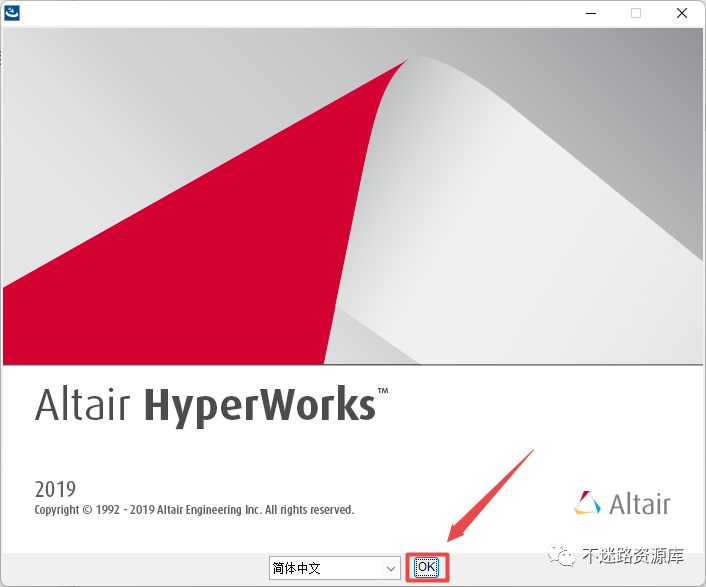The height and width of the screenshot is (587, 706).
Task: Maximize the installer window
Action: [636, 14]
